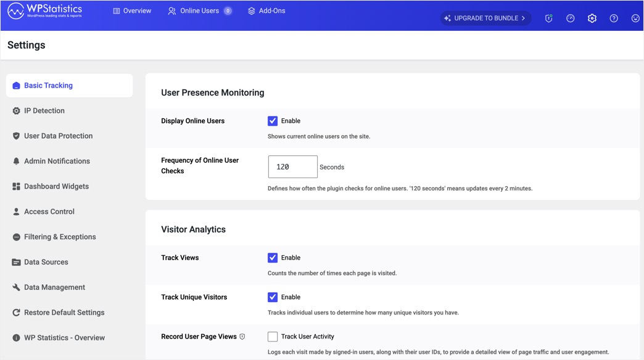Select the Basic Tracking tab
Screen dimensions: 644x360
69,86
